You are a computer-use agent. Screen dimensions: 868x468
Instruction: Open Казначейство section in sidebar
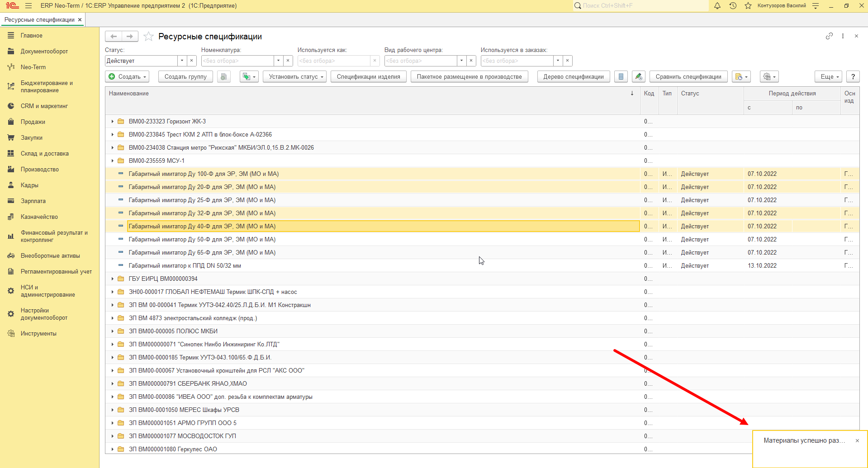[39, 217]
